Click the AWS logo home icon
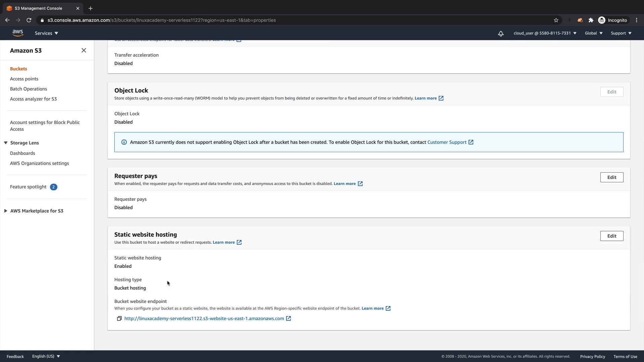 (17, 33)
